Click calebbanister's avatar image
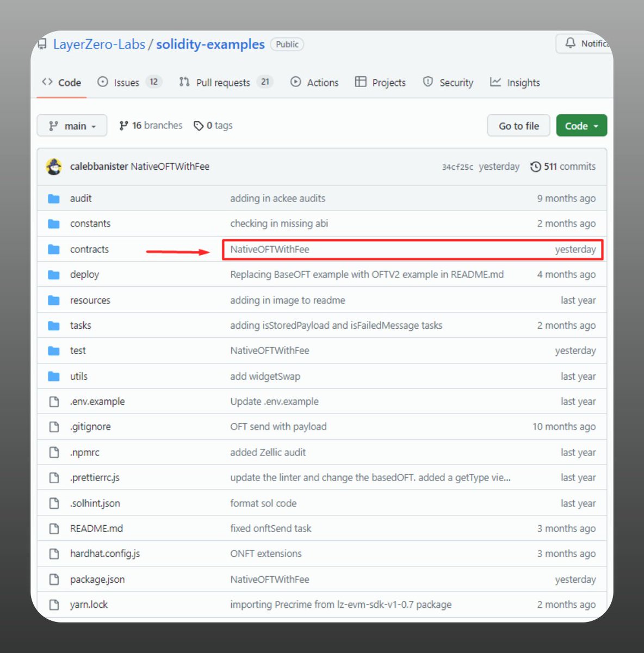This screenshot has height=653, width=644. [x=54, y=167]
